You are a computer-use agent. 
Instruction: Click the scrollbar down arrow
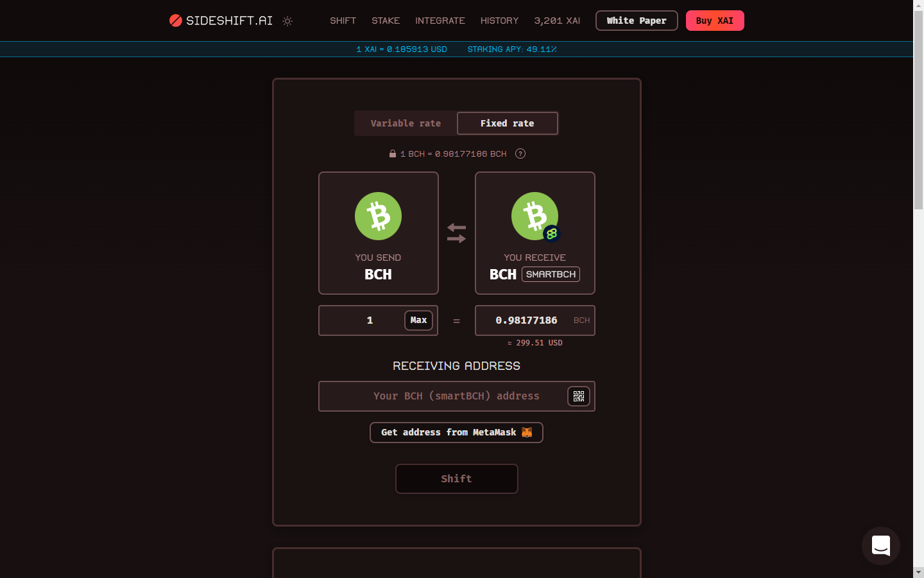[919, 572]
